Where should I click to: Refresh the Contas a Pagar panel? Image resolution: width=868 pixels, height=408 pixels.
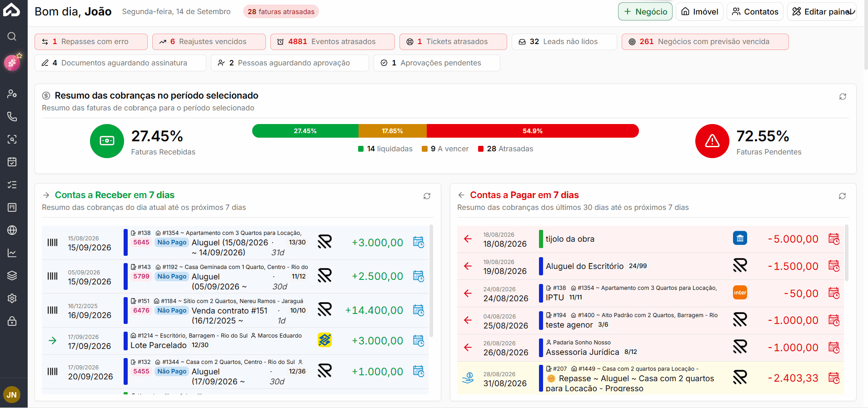pos(842,196)
